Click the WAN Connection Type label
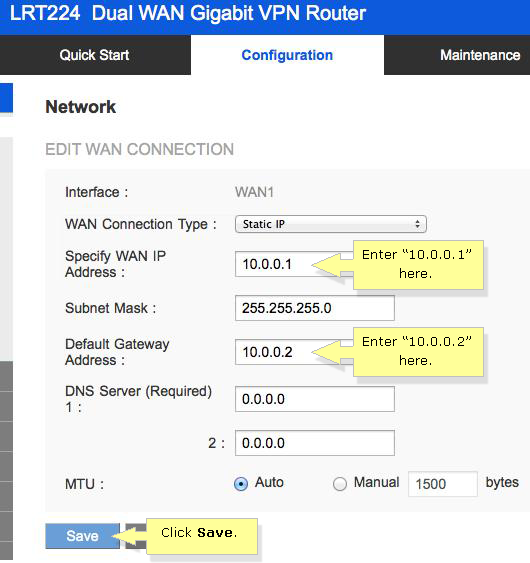Screen dimensions: 530x563 coord(141,224)
